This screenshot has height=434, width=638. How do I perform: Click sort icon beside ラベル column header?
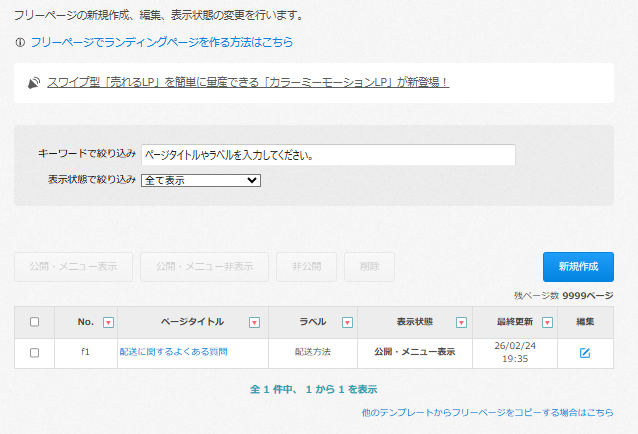pos(347,322)
